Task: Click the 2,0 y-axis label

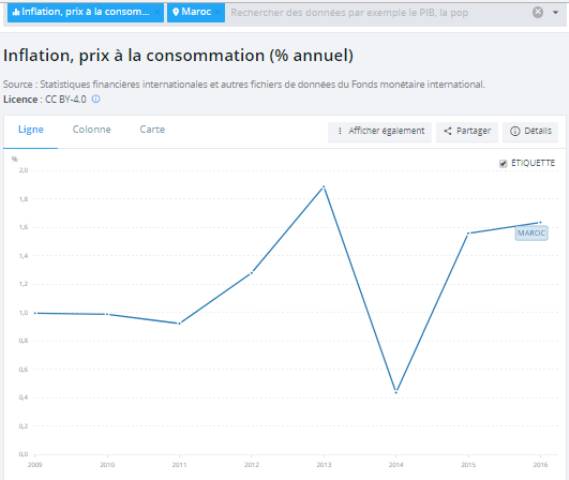Action: click(23, 170)
